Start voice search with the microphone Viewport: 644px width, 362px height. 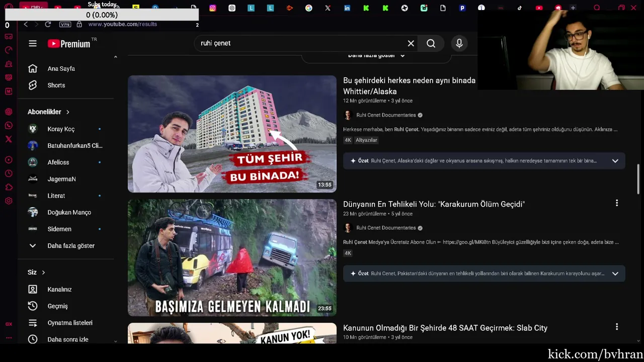459,43
